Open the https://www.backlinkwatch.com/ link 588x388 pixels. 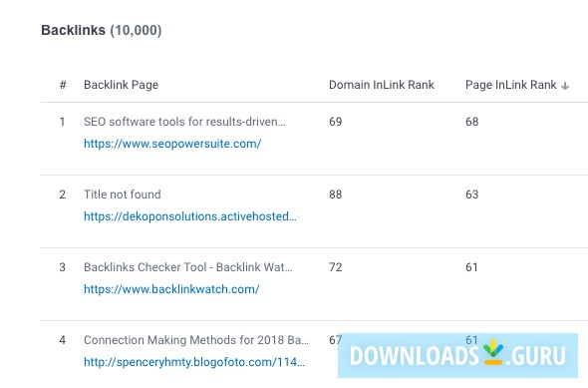click(x=171, y=289)
